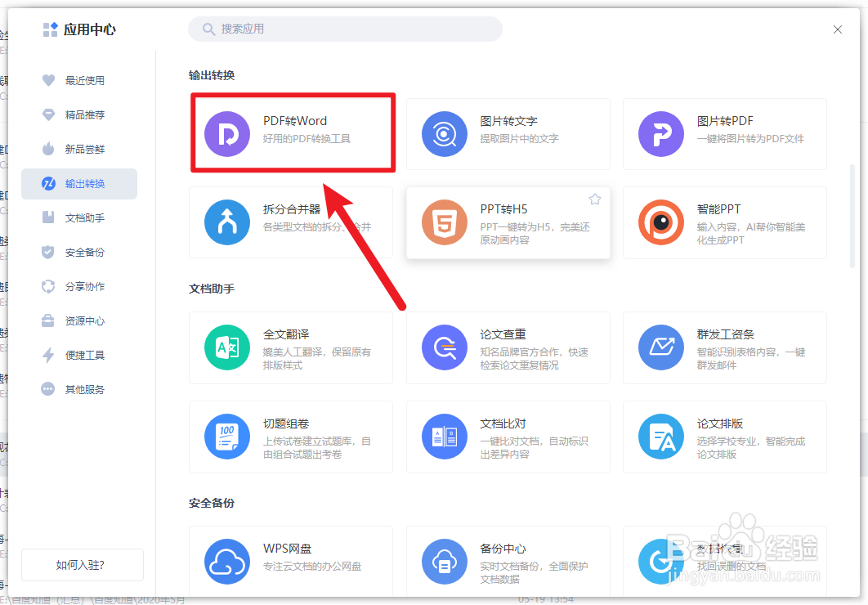This screenshot has width=868, height=605.
Task: Launch the 图片转文字 text extraction tool
Action: pos(508,132)
